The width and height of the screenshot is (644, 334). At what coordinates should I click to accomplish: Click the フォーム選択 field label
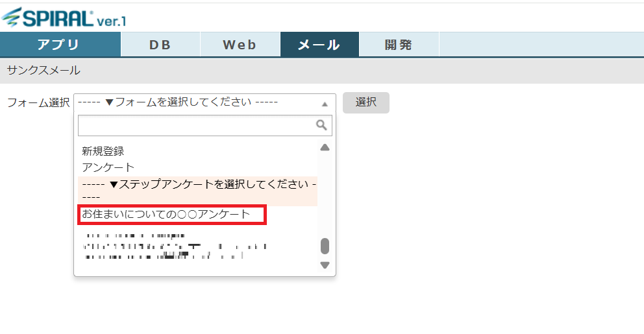38,103
